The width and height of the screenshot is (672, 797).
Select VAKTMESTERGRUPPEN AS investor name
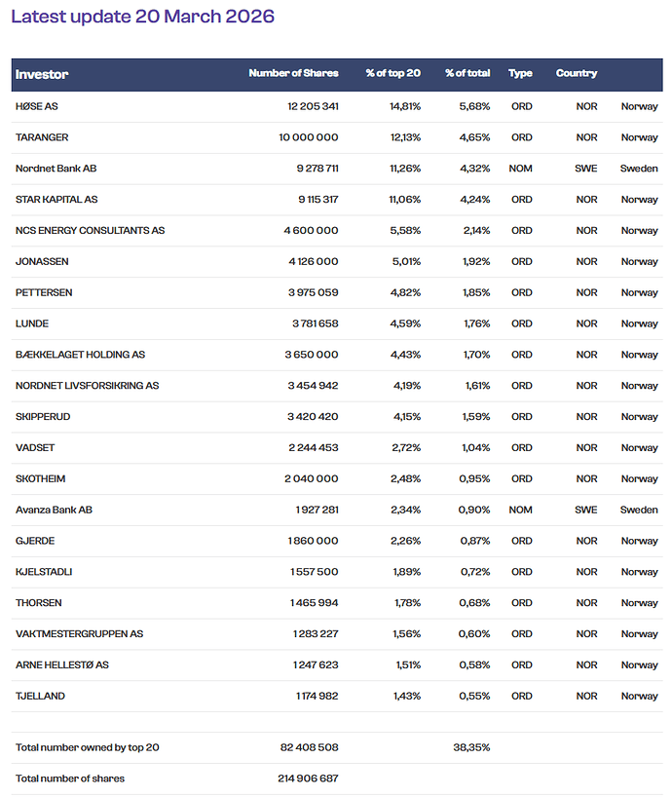coord(79,634)
